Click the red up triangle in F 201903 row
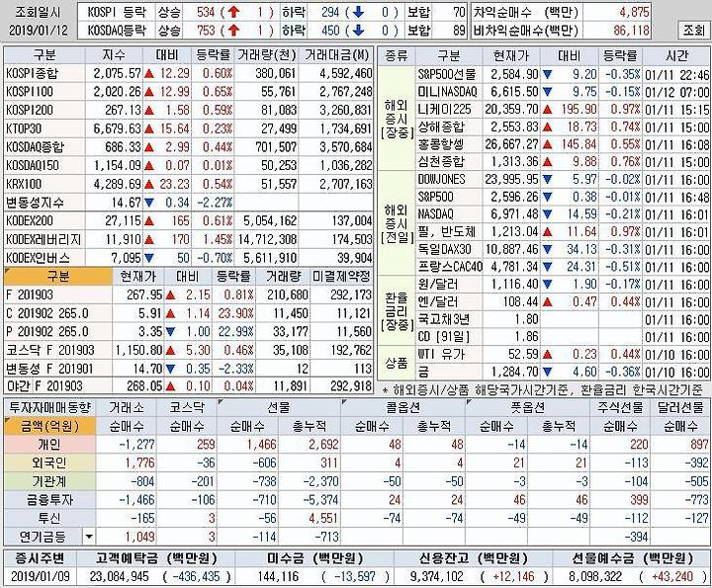This screenshot has height=588, width=712. [x=170, y=295]
